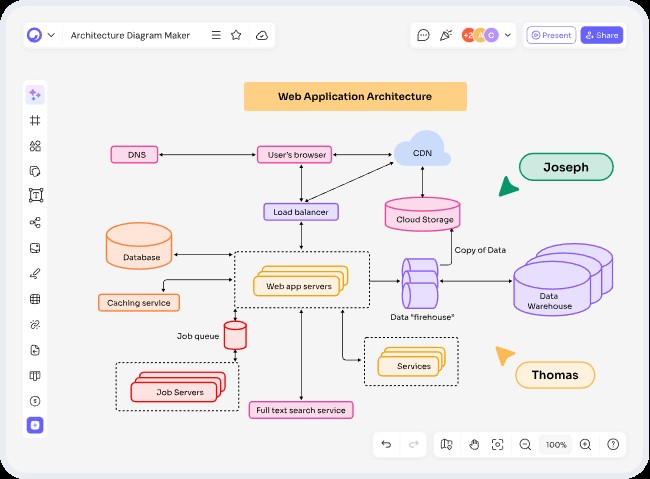Click the Share button
The image size is (650, 479).
602,35
